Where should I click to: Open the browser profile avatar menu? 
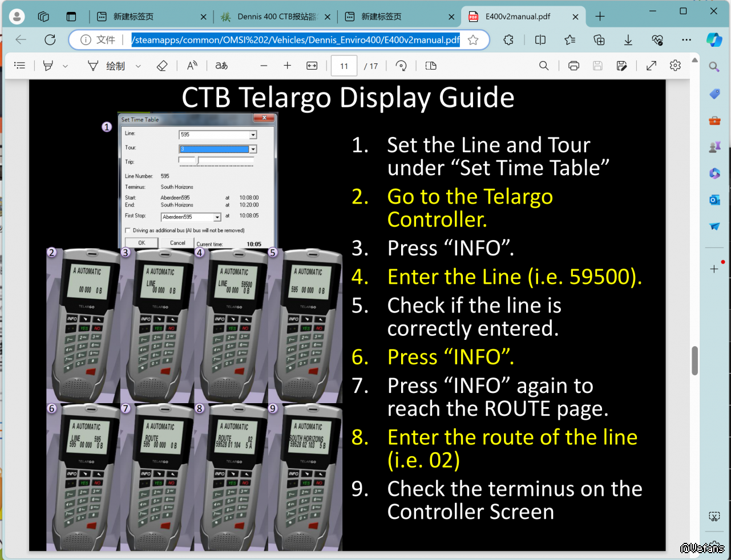(17, 17)
